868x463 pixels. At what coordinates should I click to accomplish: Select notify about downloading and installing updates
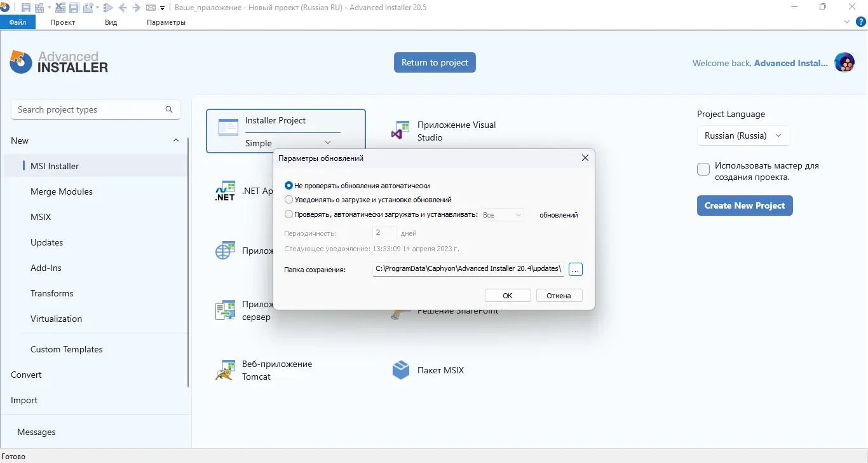289,199
